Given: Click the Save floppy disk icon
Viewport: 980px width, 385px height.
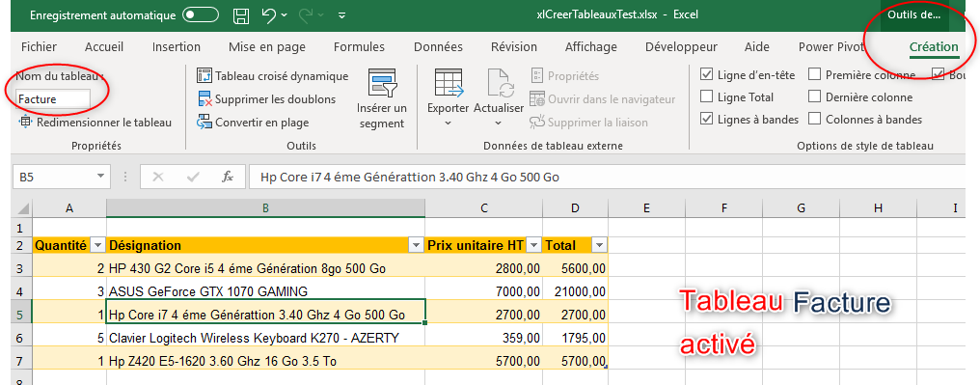Looking at the screenshot, I should point(241,15).
